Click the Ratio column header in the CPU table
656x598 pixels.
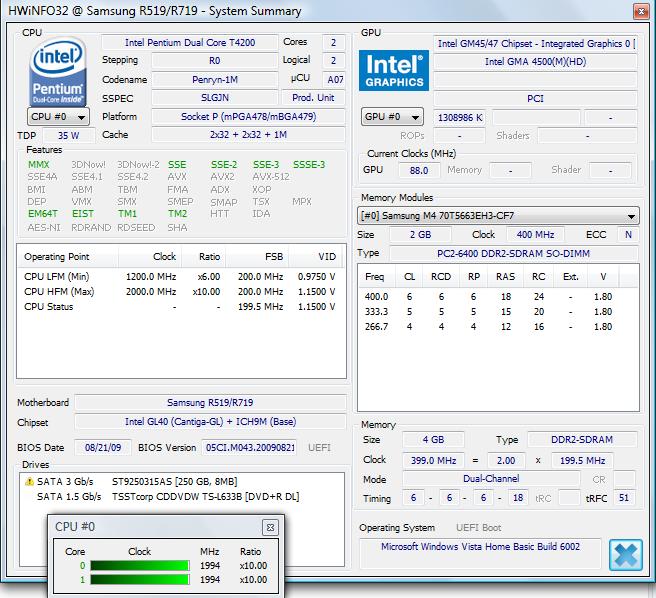point(204,257)
